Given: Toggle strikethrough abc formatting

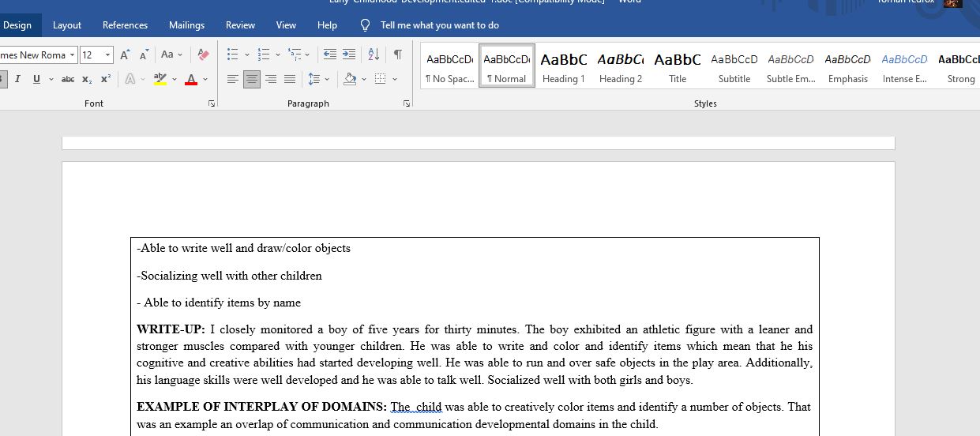Looking at the screenshot, I should (68, 79).
